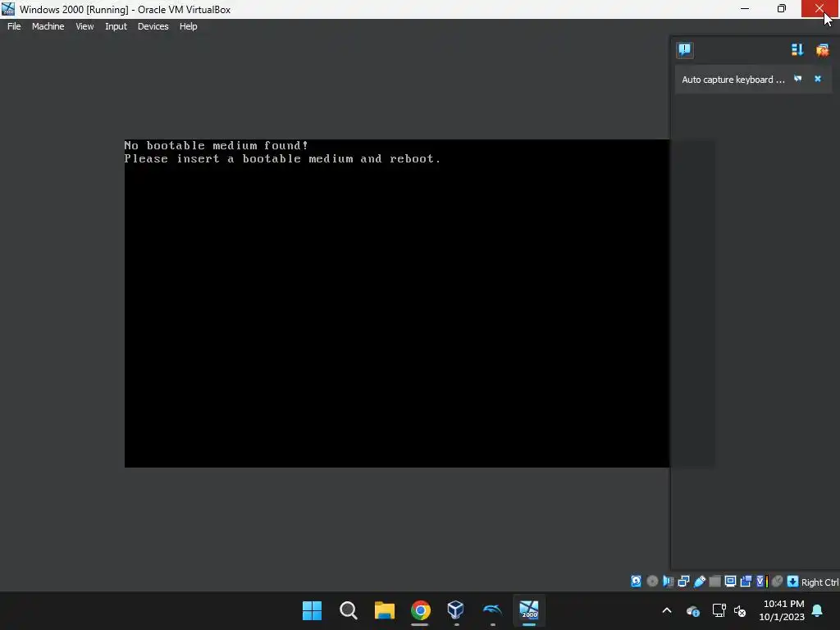The height and width of the screenshot is (630, 840).
Task: Open the Help menu
Action: click(188, 26)
